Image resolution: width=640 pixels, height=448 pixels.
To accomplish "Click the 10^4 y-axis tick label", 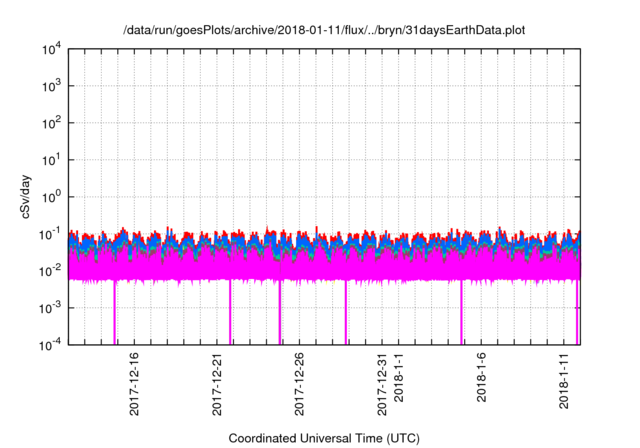I will pos(52,50).
